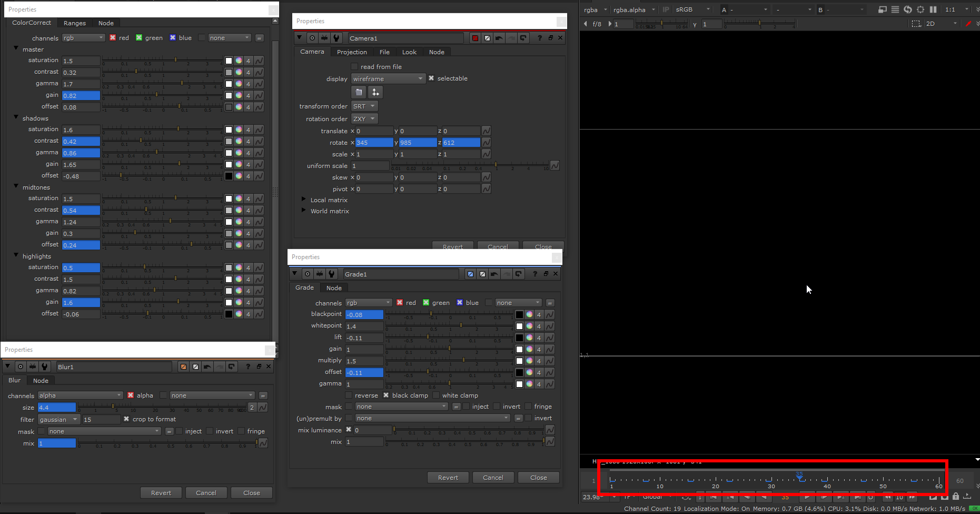Click the viewer pause icon
The height and width of the screenshot is (514, 980).
933,9
